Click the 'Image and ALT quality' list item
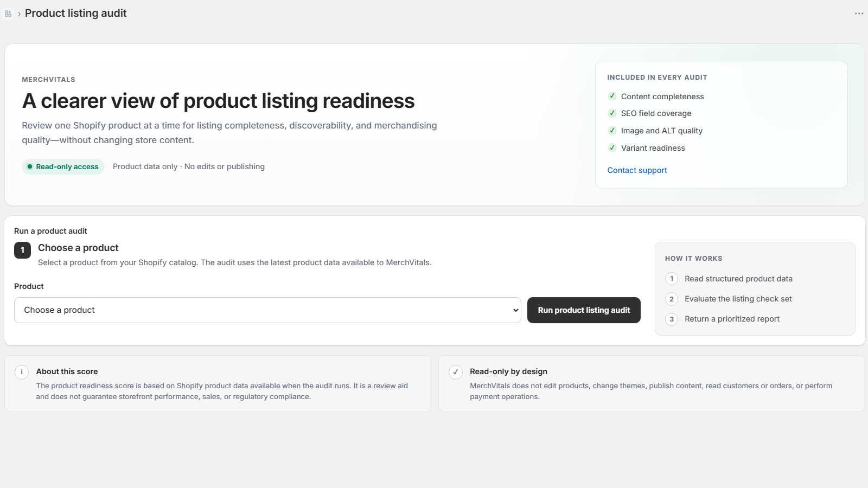868x488 pixels. pos(662,131)
